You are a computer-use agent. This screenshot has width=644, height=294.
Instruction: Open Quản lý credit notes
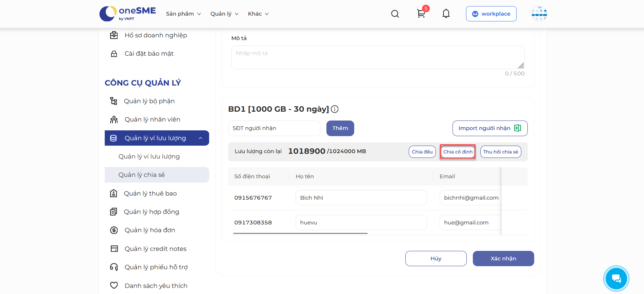(156, 249)
